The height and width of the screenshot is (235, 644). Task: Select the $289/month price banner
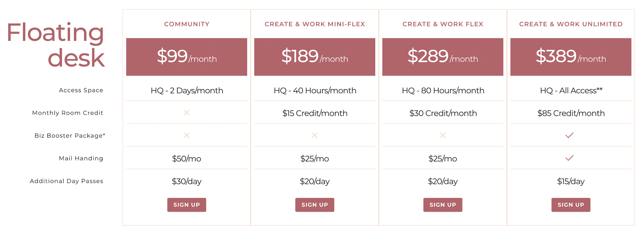click(443, 57)
